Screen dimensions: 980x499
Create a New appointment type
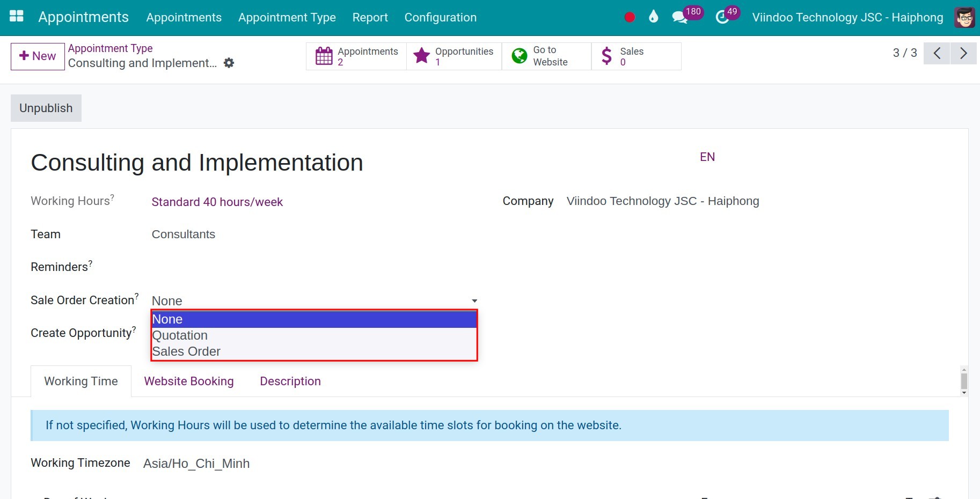38,56
